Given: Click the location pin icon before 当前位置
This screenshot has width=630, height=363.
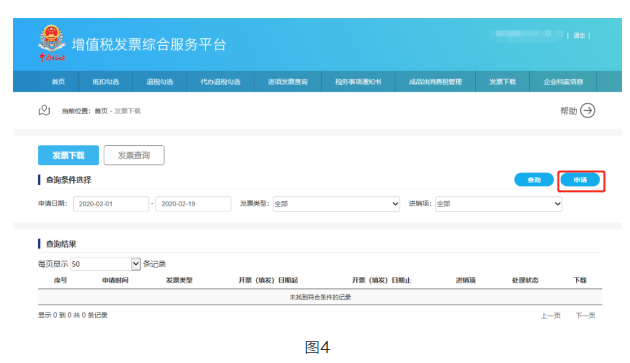Looking at the screenshot, I should coord(44,111).
